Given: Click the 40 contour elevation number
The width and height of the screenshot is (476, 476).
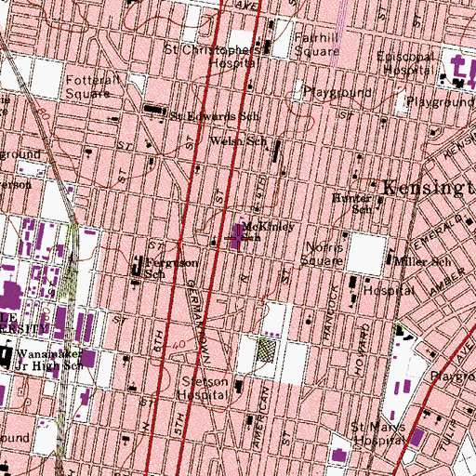Looking at the screenshot, I should click(x=178, y=344).
